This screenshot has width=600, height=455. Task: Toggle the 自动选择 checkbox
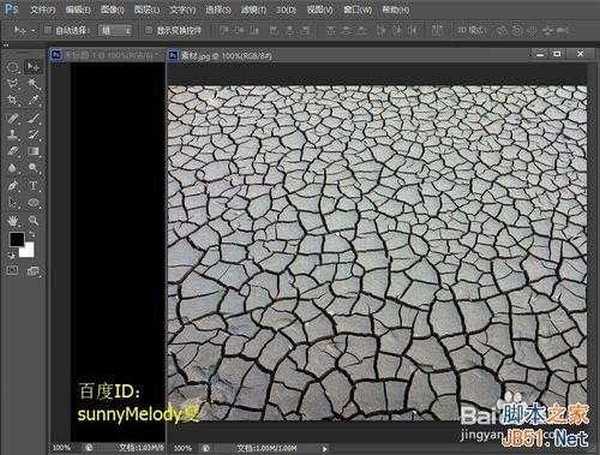[49, 31]
